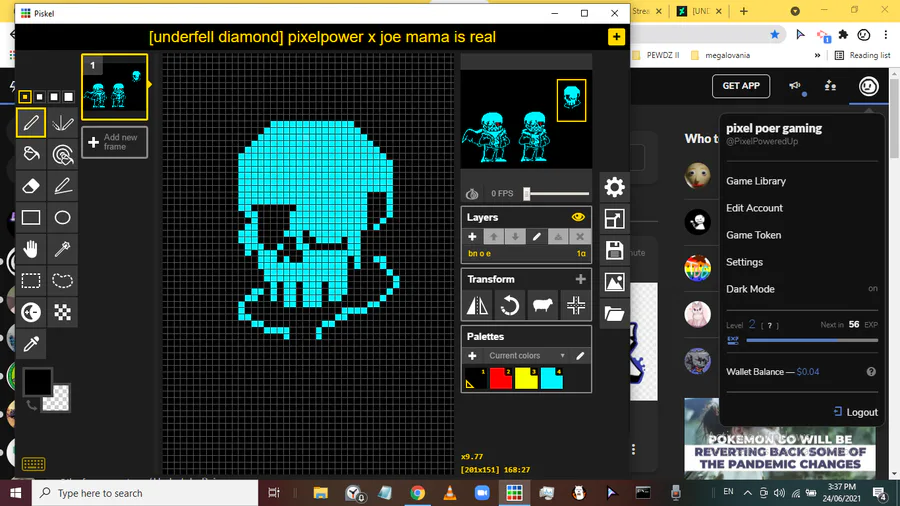Show hidden tray icons chevron
The height and width of the screenshot is (506, 900).
point(747,493)
